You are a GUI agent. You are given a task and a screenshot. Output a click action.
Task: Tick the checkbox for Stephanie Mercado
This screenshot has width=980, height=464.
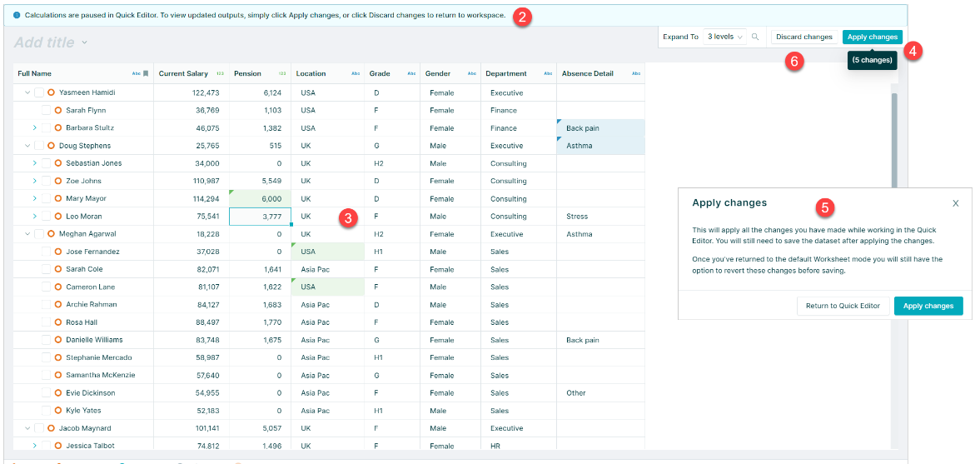coord(47,357)
